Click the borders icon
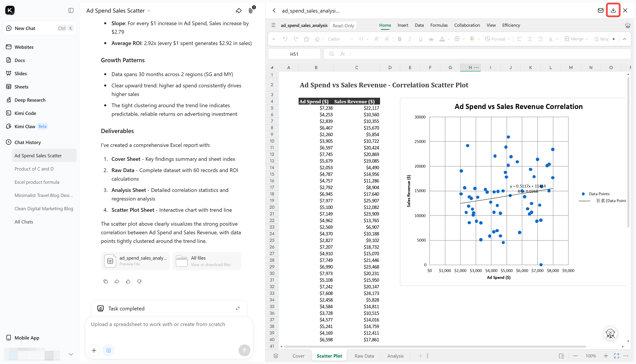 point(457,39)
